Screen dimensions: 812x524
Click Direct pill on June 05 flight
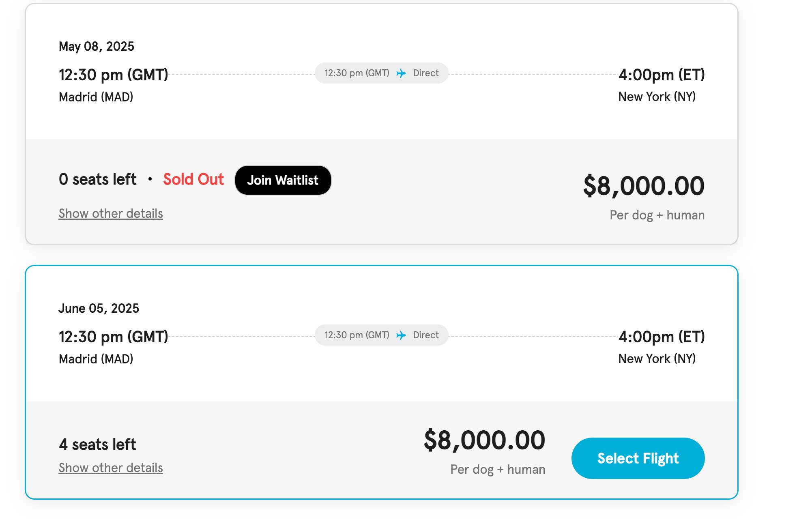[381, 335]
